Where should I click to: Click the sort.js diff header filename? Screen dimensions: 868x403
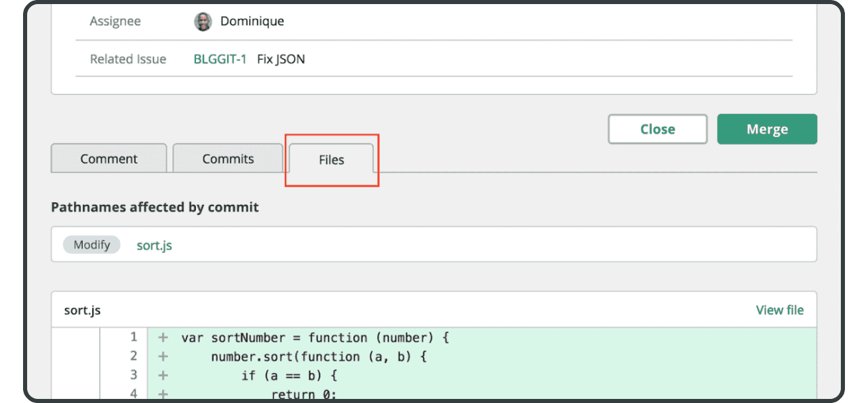coord(82,310)
